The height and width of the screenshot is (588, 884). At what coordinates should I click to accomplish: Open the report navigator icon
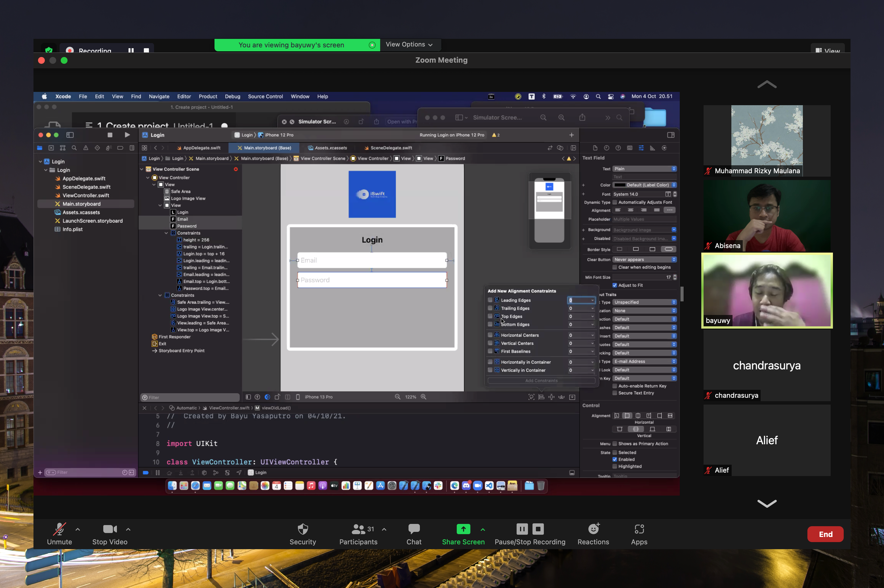pyautogui.click(x=132, y=148)
